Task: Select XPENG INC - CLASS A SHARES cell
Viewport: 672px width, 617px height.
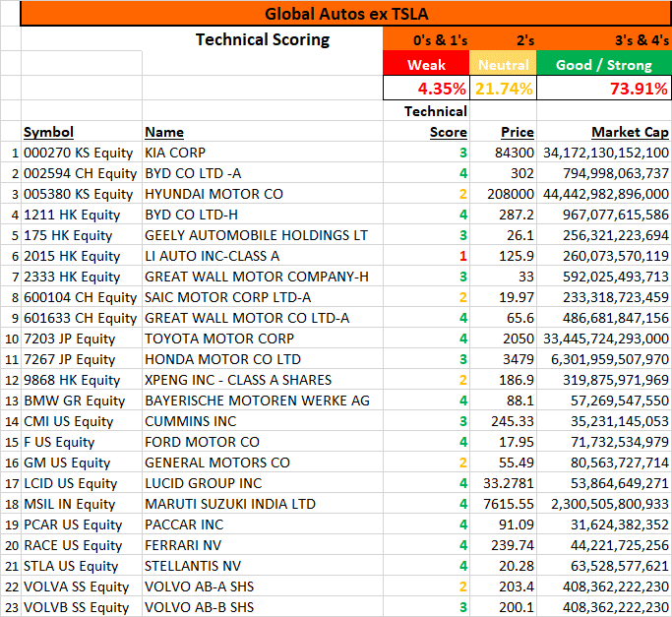Action: click(263, 380)
